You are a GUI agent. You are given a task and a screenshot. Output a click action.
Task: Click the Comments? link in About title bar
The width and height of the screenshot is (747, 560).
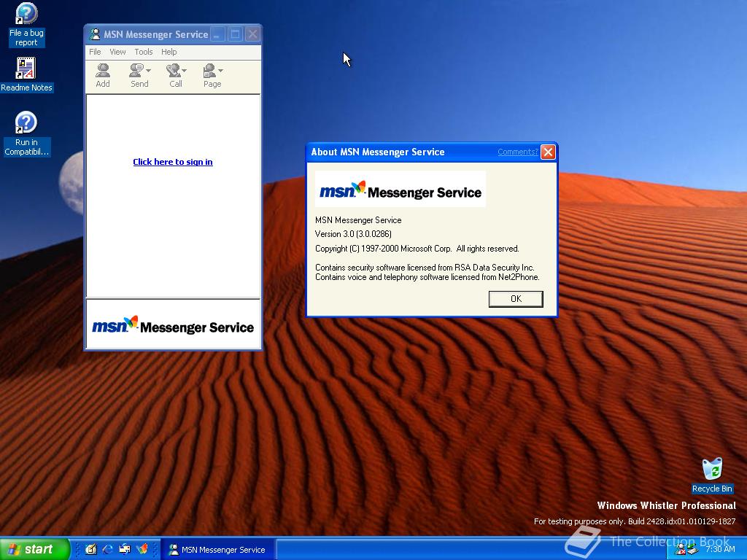(x=517, y=152)
